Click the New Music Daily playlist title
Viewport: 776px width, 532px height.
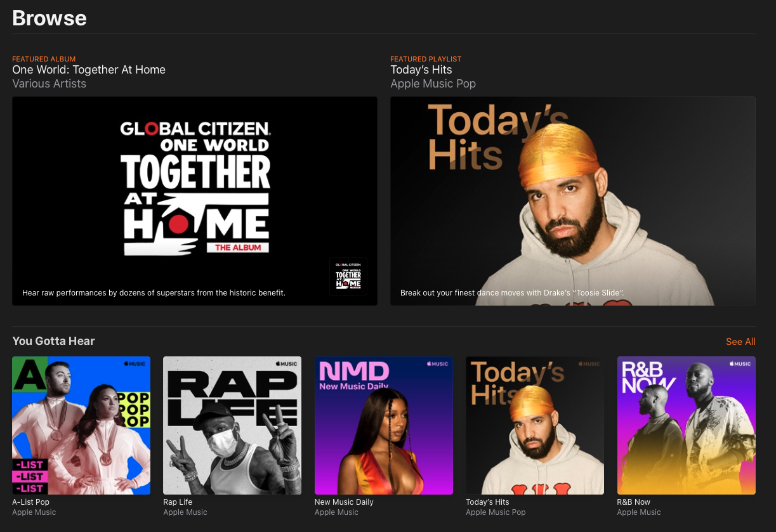click(x=344, y=502)
